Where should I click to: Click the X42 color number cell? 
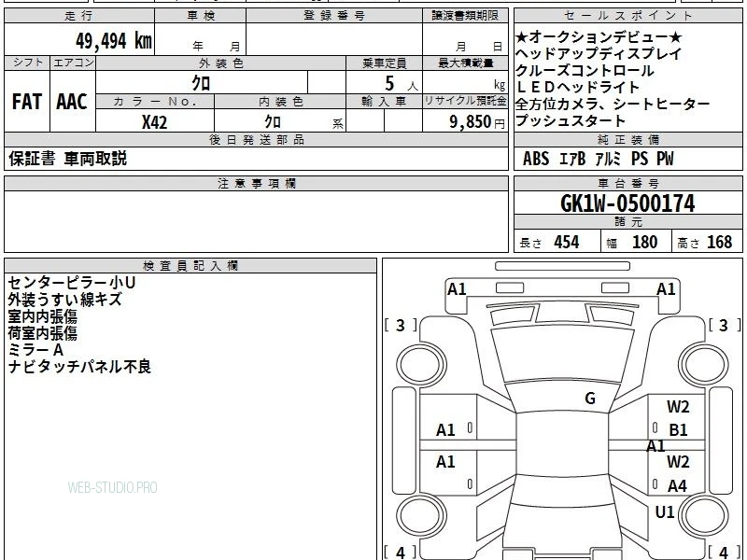click(x=155, y=122)
